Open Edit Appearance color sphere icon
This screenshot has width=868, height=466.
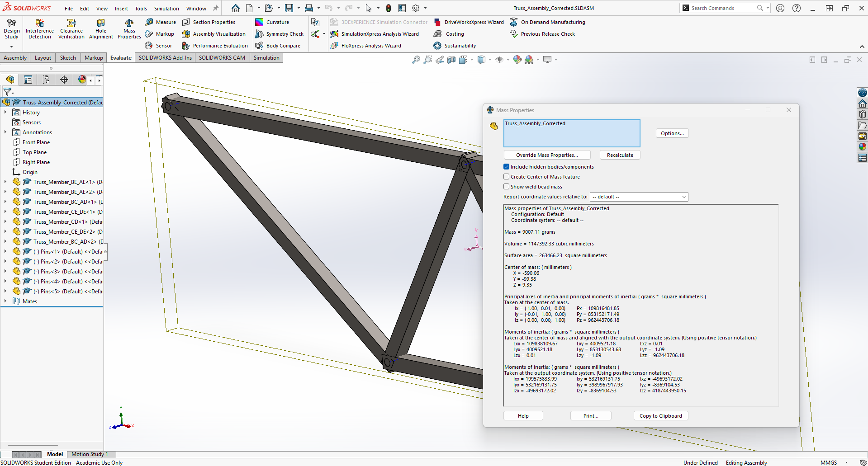tap(517, 60)
